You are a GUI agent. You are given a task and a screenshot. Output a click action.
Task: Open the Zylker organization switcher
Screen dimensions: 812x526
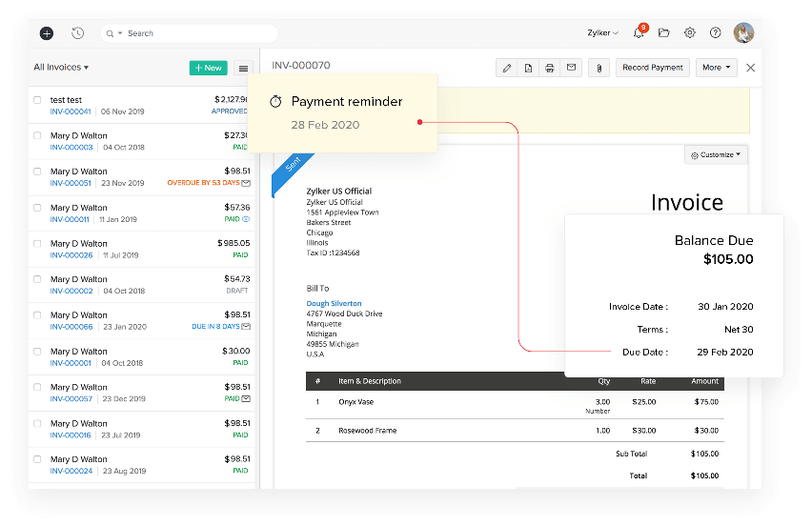click(x=602, y=33)
